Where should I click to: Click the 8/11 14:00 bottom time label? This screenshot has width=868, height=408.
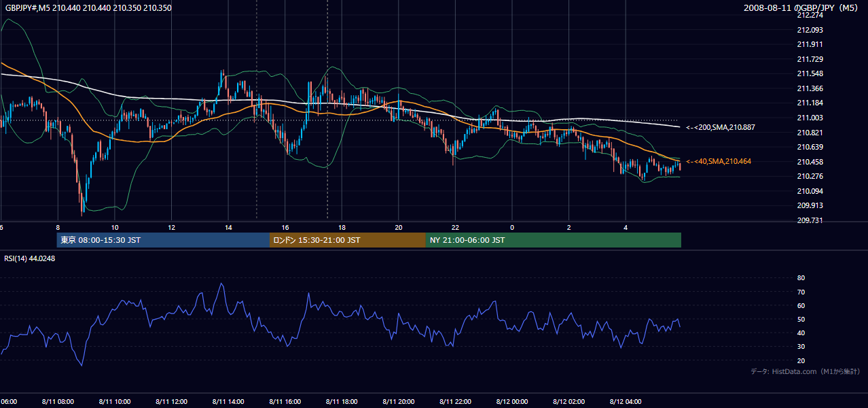pyautogui.click(x=228, y=401)
